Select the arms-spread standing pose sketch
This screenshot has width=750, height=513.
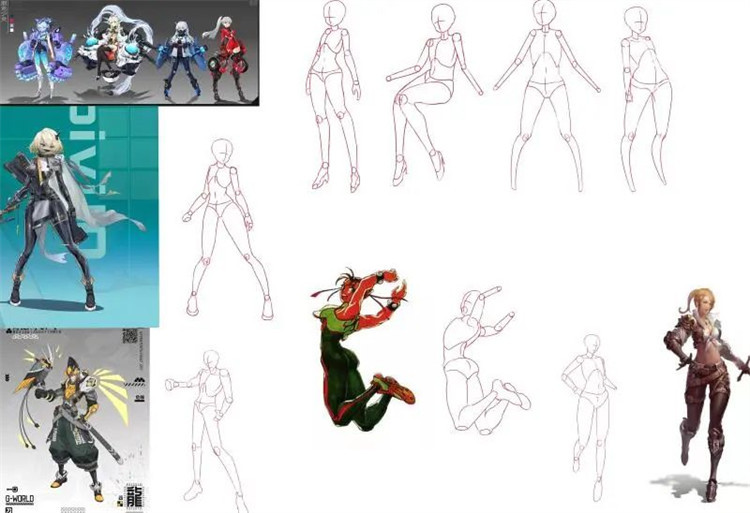pyautogui.click(x=547, y=96)
